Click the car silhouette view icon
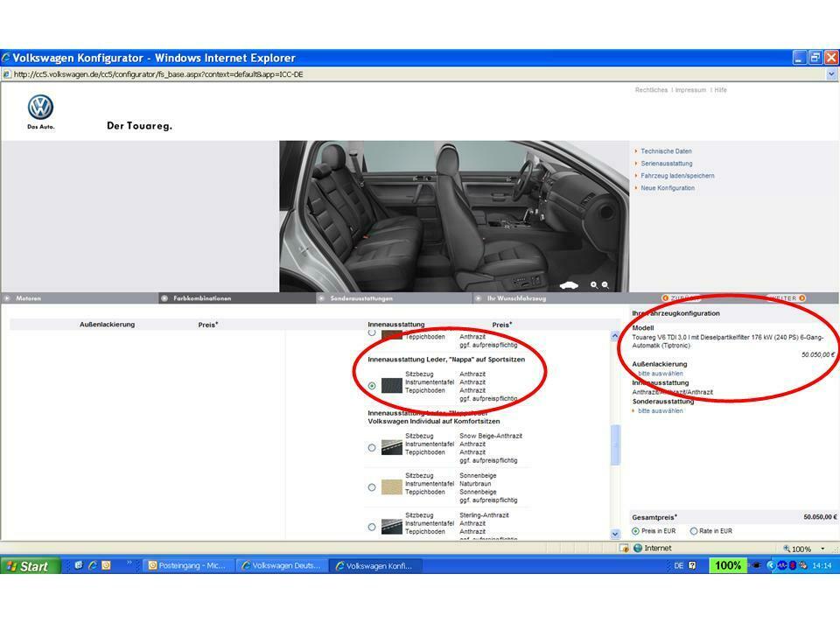840x630 pixels. coord(569,285)
